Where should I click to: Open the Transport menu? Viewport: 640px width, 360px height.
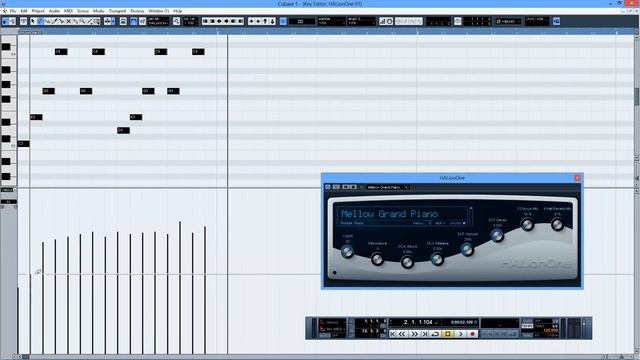coord(118,11)
